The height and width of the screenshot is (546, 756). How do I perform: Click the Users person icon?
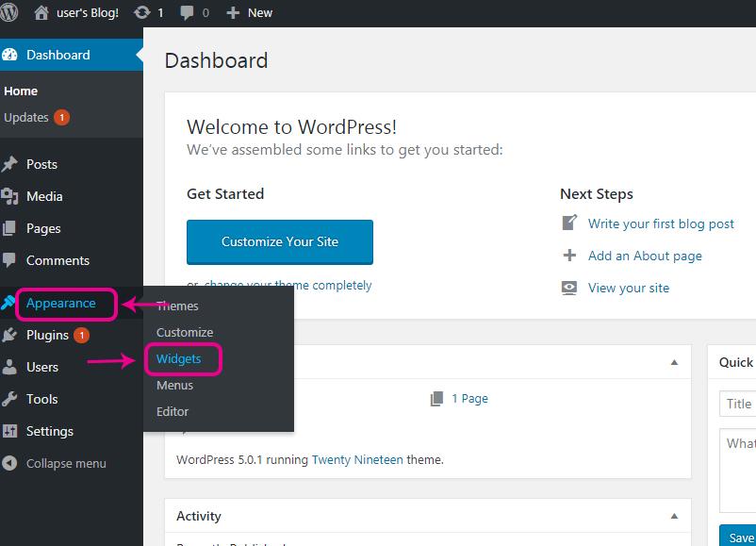point(9,367)
